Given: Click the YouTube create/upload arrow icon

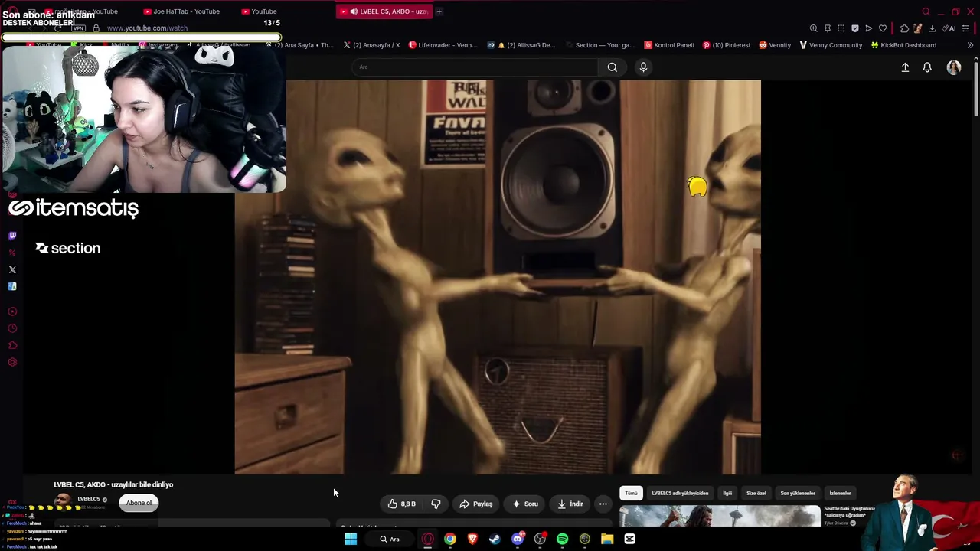Looking at the screenshot, I should point(905,67).
